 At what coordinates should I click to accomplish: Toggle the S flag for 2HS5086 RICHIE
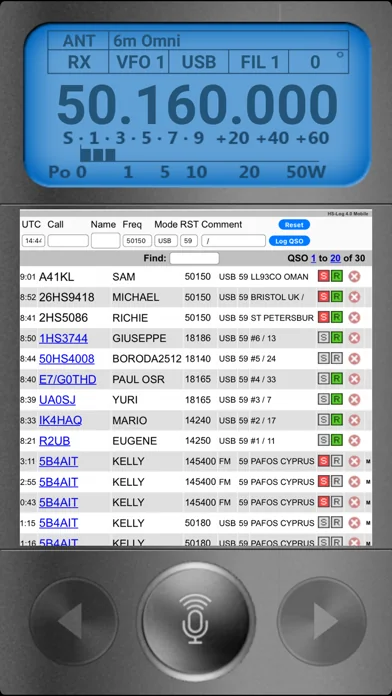click(324, 317)
